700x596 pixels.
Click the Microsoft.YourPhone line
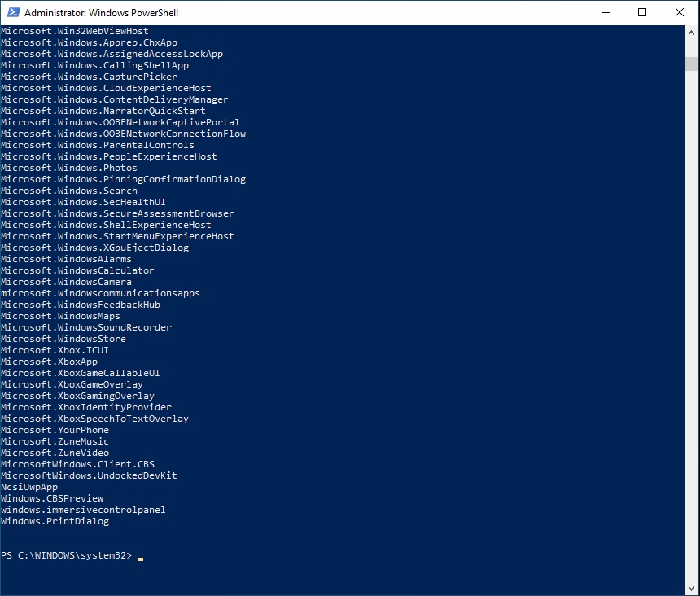tap(55, 430)
